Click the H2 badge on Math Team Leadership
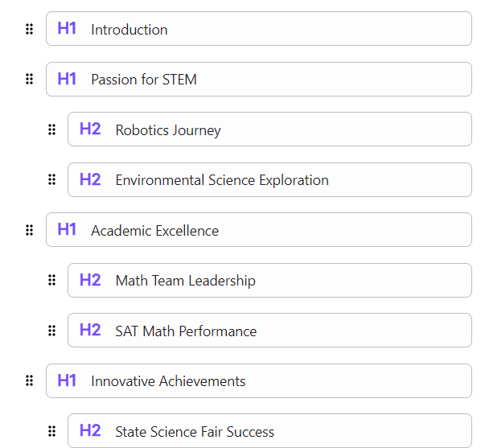The height and width of the screenshot is (448, 485). click(90, 280)
